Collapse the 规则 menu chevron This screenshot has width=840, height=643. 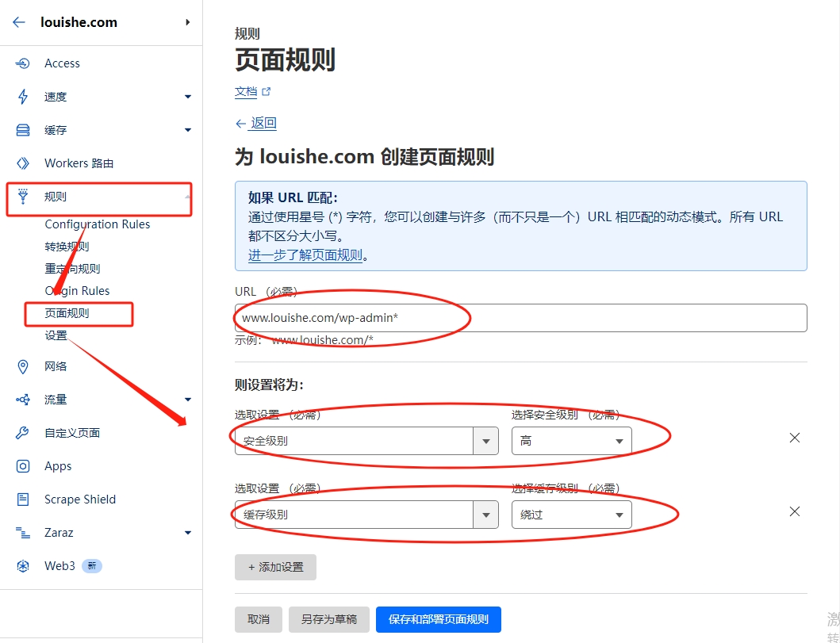click(x=187, y=197)
